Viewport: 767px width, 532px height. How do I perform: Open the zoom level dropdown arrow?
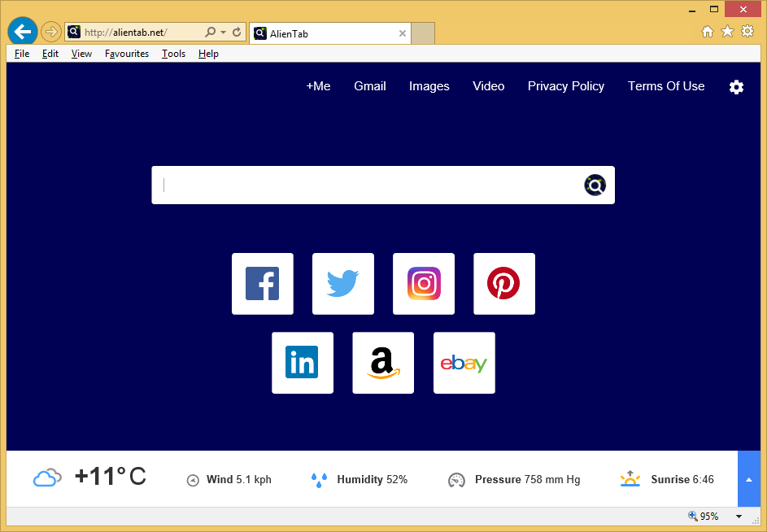pyautogui.click(x=739, y=517)
